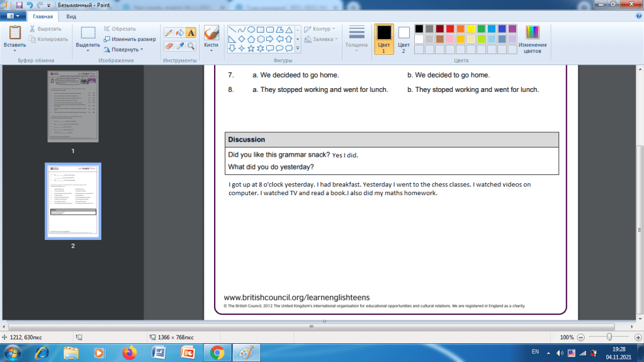Activate the Text tool

pos(191,33)
